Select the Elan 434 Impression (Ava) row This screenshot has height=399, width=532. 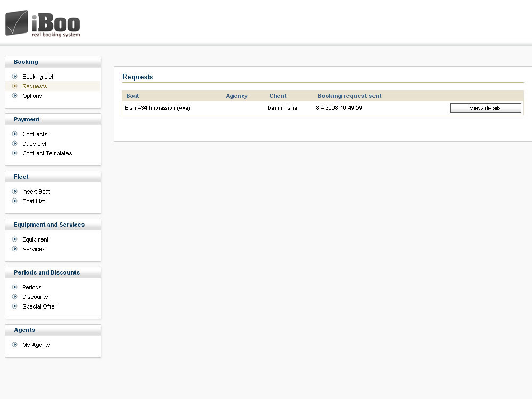(157, 108)
